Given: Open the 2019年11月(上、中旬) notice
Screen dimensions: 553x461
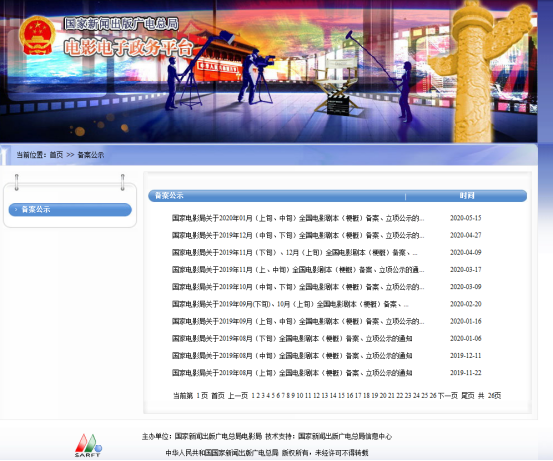Looking at the screenshot, I should click(x=298, y=270).
